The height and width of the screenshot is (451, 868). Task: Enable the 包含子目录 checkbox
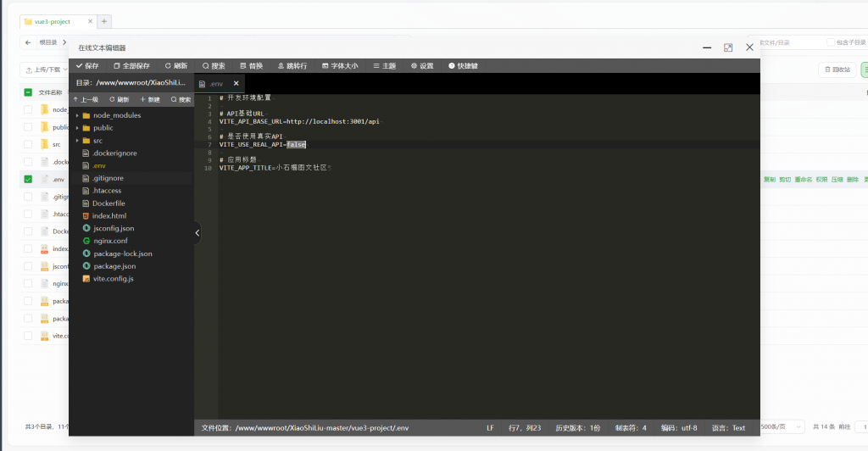831,42
